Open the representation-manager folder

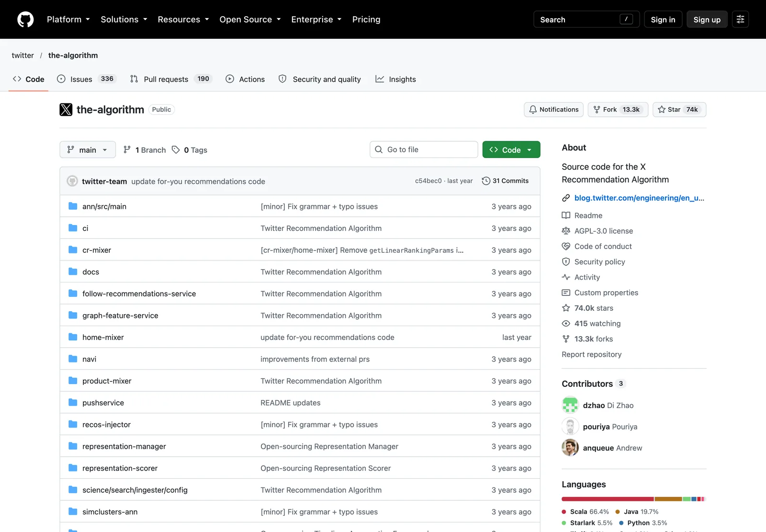tap(124, 446)
